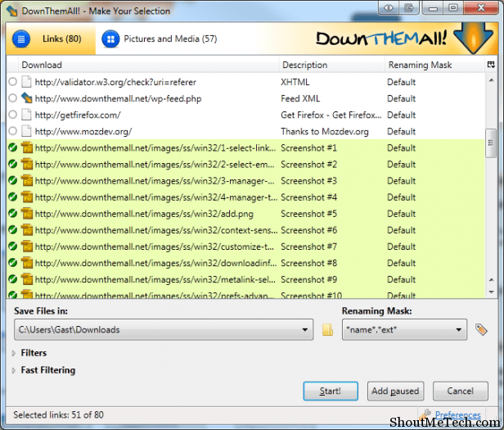Click the file icon for validator.w3.org link
This screenshot has height=430, width=504.
[x=26, y=82]
